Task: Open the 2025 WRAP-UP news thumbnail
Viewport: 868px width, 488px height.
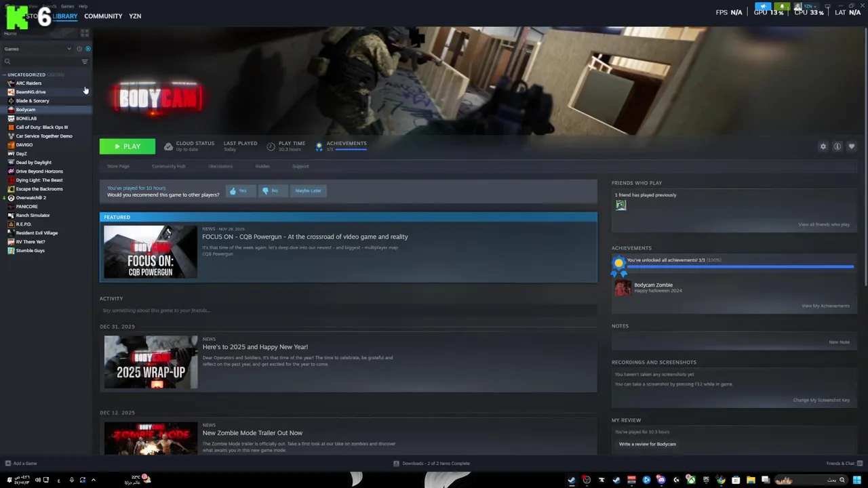Action: pyautogui.click(x=151, y=363)
